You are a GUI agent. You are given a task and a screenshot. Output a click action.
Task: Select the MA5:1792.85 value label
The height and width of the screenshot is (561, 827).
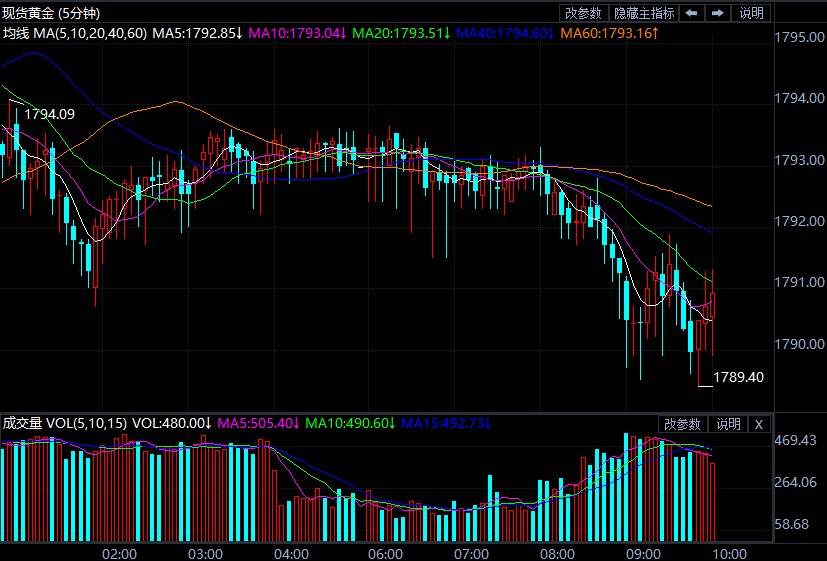pyautogui.click(x=197, y=33)
